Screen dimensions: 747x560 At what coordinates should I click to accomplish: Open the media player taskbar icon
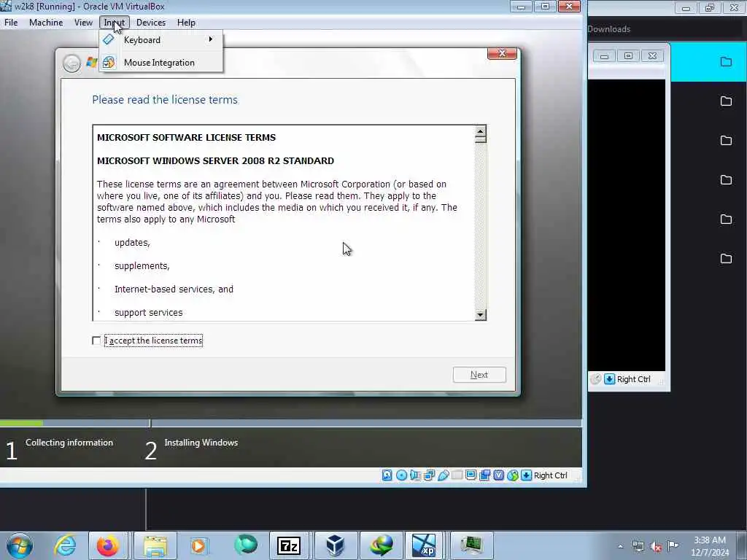198,545
